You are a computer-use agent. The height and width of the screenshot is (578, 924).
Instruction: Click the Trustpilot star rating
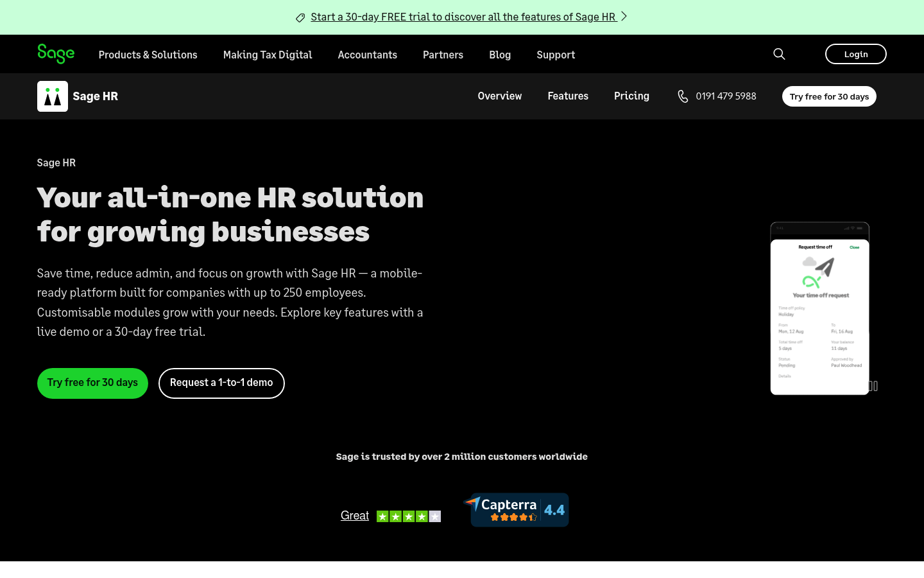[409, 516]
